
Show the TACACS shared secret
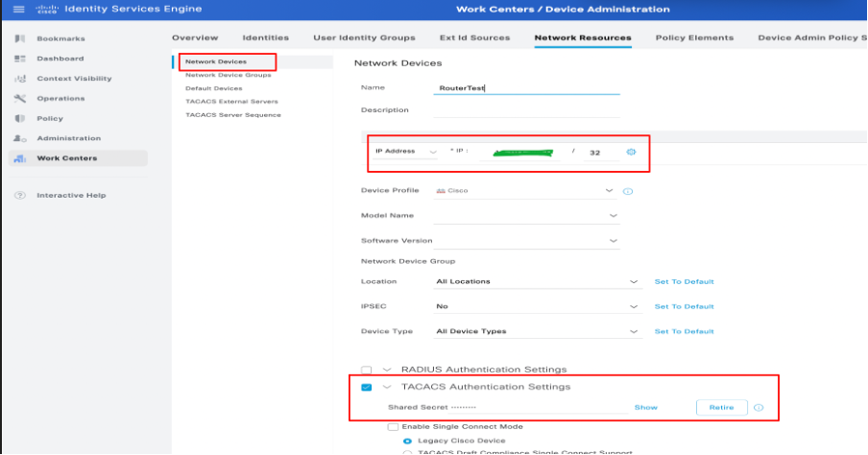646,407
